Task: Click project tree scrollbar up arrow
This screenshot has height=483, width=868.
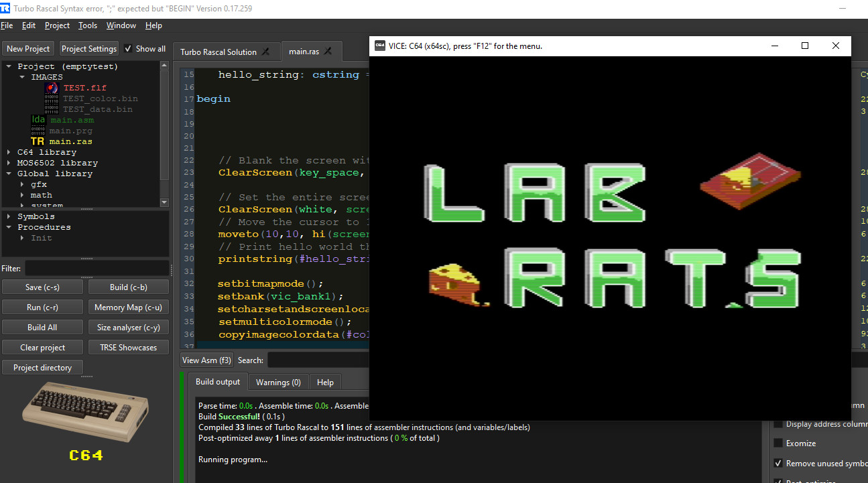Action: coord(165,66)
